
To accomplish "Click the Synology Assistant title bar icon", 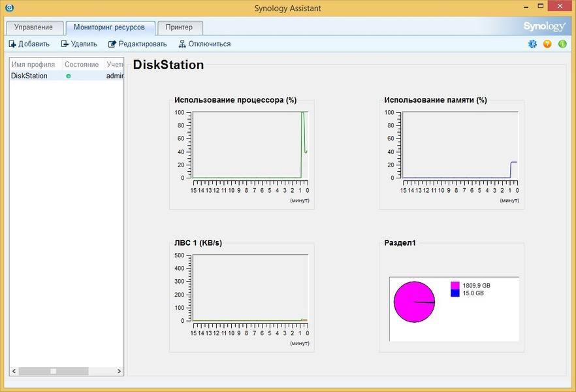I will click(9, 8).
